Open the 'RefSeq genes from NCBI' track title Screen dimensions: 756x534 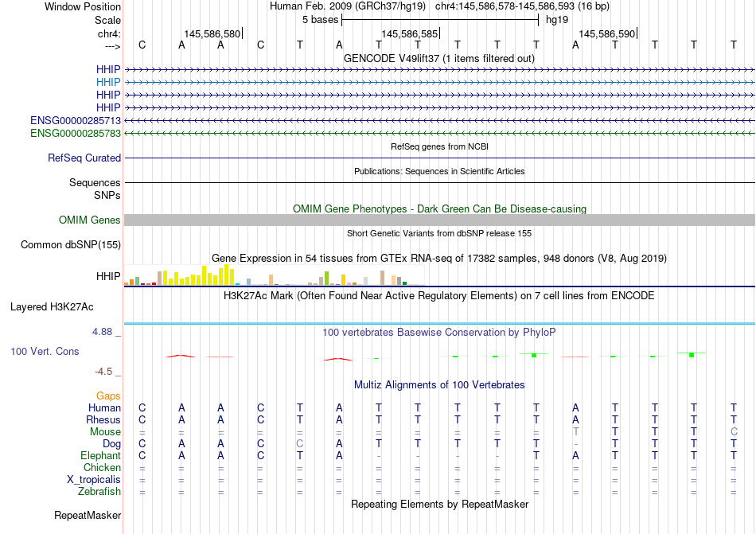tap(439, 146)
